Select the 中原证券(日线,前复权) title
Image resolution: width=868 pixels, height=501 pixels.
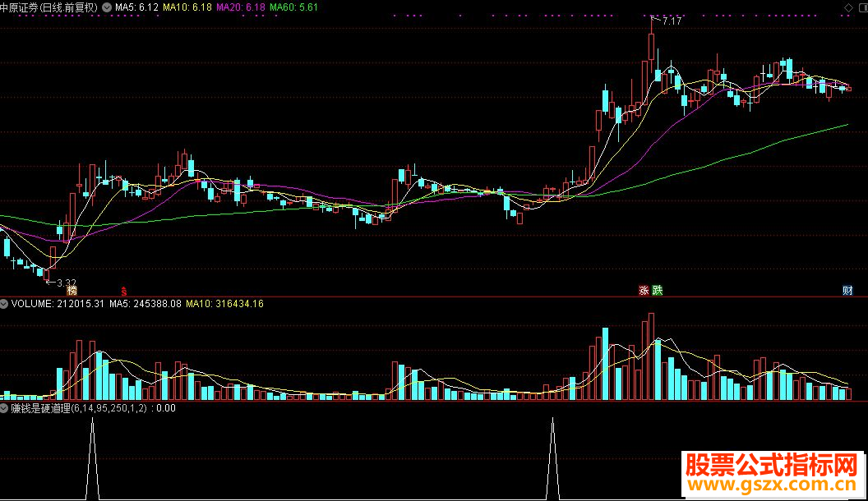[48, 7]
